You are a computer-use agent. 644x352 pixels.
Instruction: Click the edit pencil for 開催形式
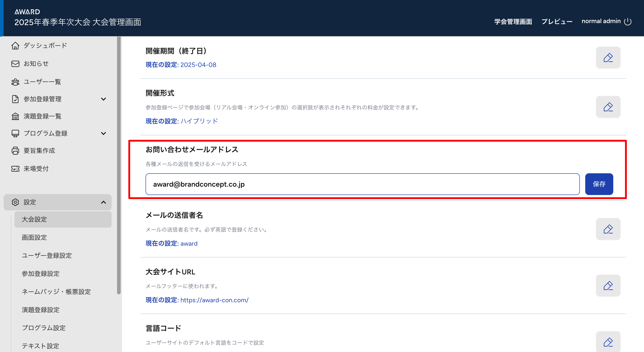tap(608, 107)
